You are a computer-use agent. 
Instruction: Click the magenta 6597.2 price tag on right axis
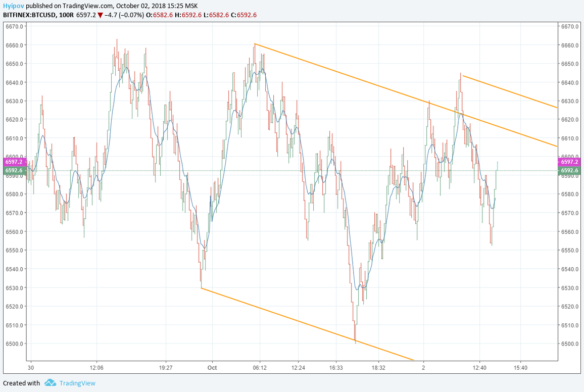569,162
